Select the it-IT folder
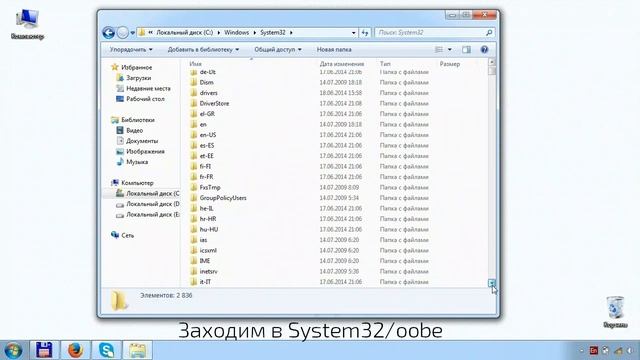Image resolution: width=640 pixels, height=360 pixels. pyautogui.click(x=205, y=282)
